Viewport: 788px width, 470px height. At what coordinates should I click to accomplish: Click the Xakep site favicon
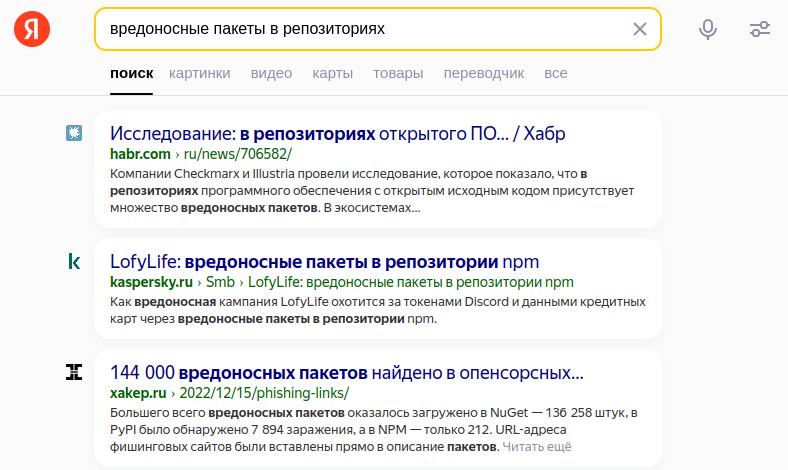[x=73, y=373]
